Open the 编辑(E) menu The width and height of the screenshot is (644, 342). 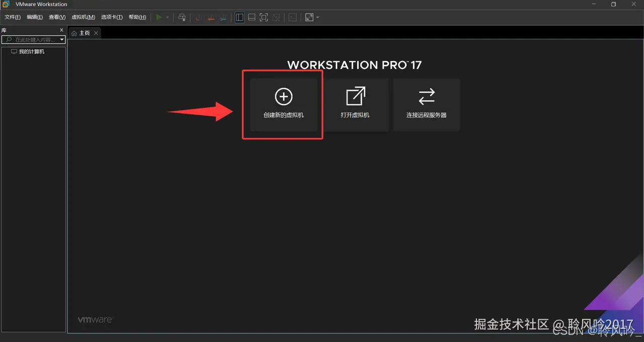click(x=35, y=17)
